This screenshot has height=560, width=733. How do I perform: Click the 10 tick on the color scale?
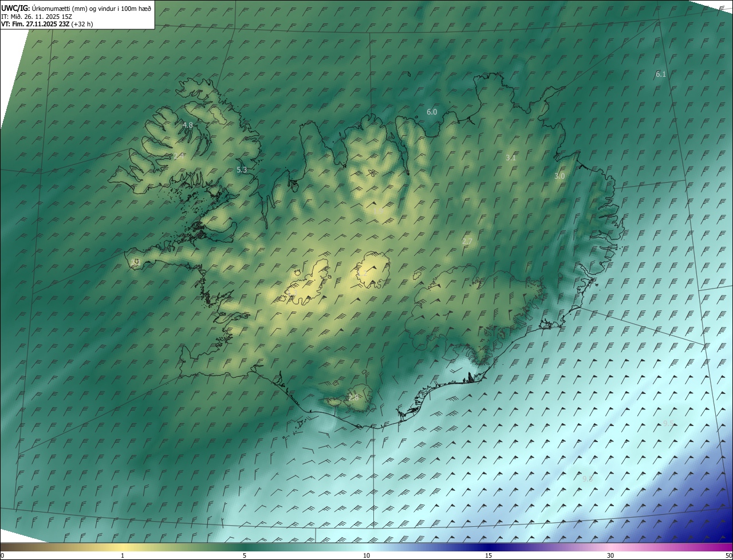366,555
